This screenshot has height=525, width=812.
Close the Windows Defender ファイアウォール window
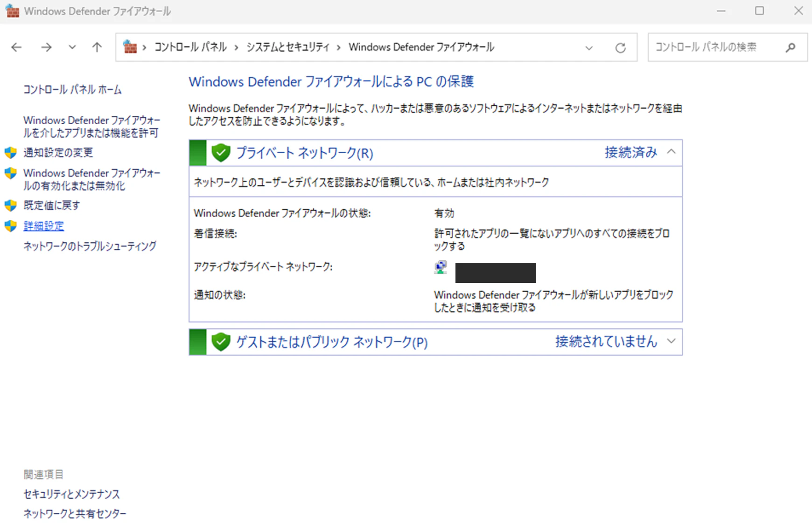tap(798, 11)
